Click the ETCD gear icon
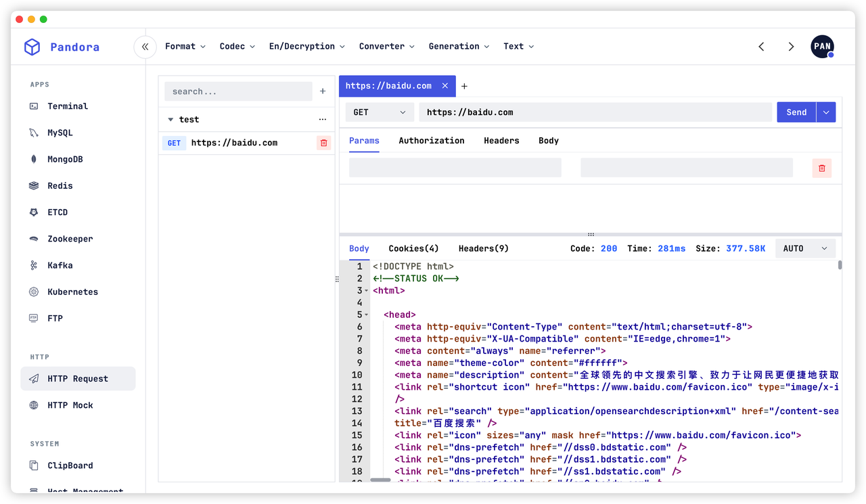 point(34,212)
